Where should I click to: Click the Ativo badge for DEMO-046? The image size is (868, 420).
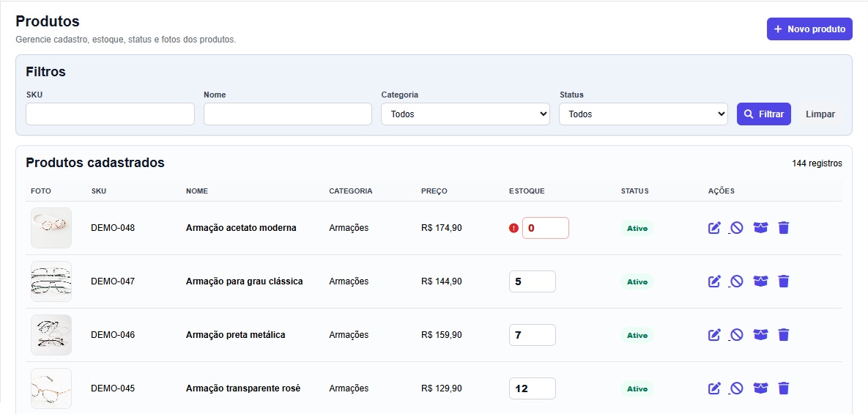click(x=637, y=335)
